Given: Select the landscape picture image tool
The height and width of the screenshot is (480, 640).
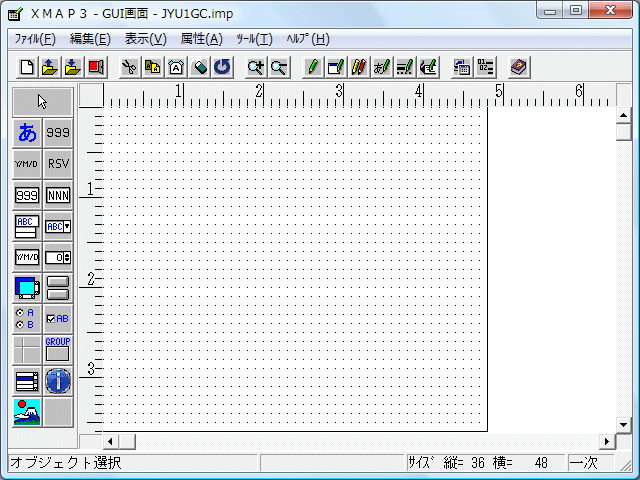Looking at the screenshot, I should coord(27,412).
